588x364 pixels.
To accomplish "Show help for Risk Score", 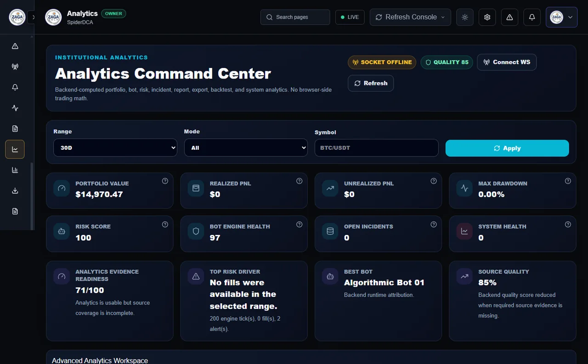I will [x=165, y=224].
